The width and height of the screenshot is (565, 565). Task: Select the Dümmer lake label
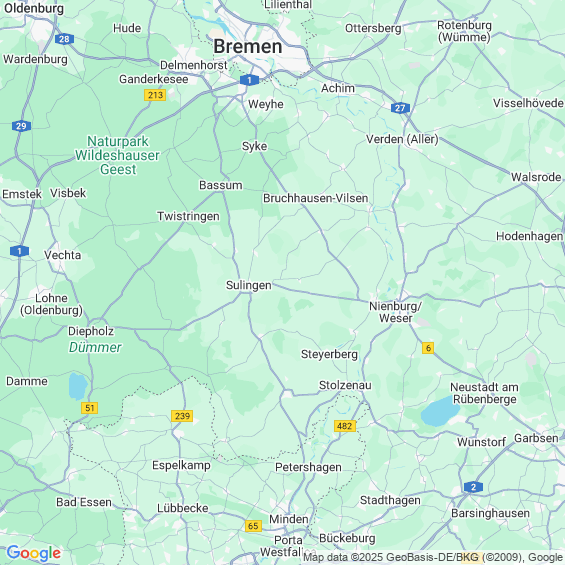pyautogui.click(x=95, y=347)
